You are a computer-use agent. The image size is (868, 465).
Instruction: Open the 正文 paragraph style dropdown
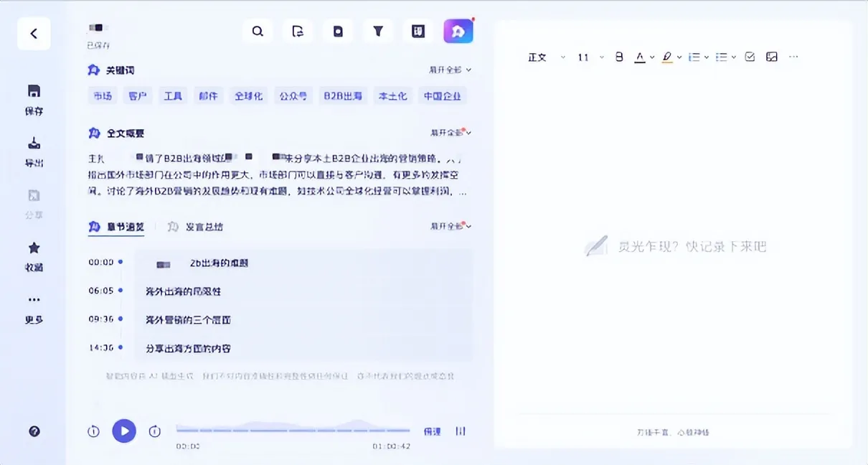pos(547,57)
